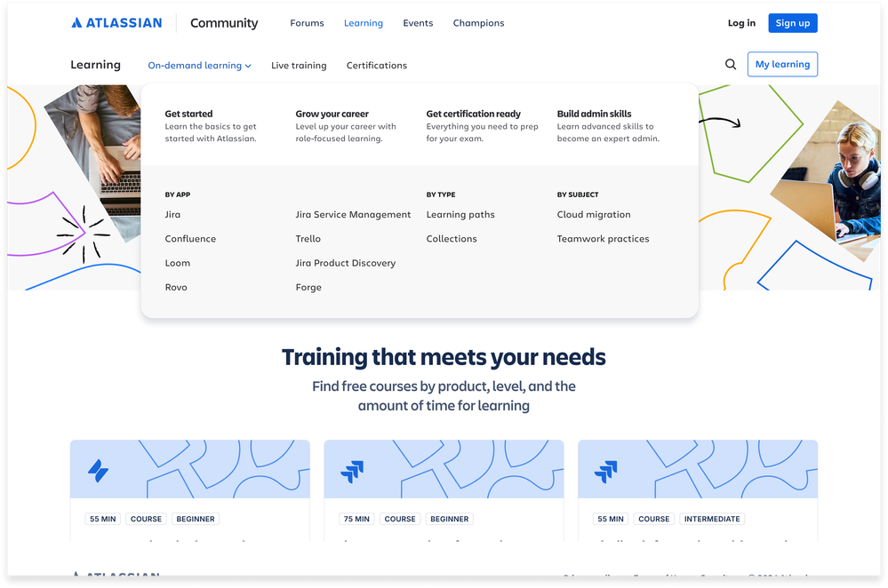
Task: Choose Jira Product Discovery link
Action: (346, 263)
